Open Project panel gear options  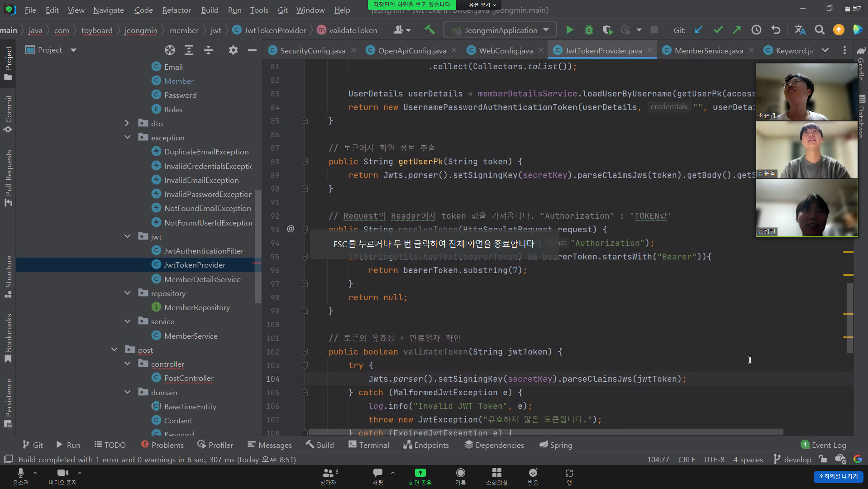click(233, 50)
